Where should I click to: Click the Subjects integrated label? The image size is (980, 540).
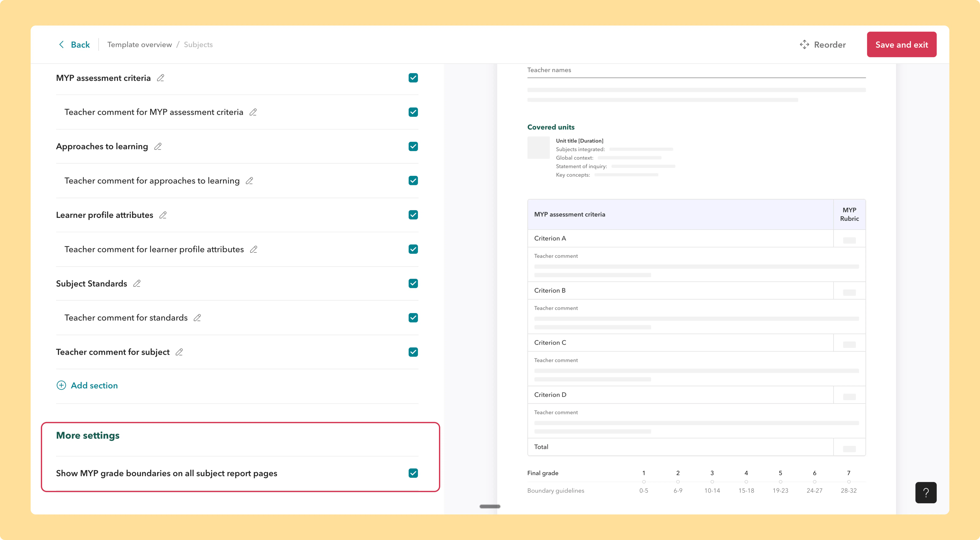[580, 149]
